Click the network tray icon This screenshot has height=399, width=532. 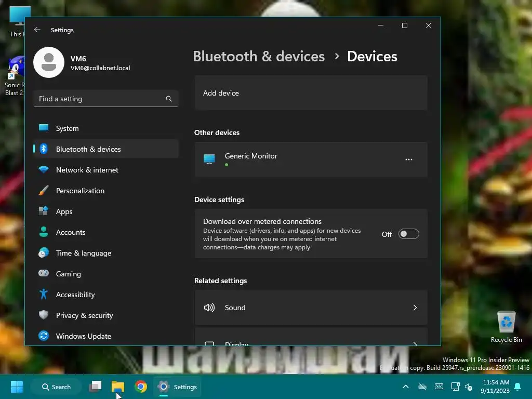click(455, 387)
